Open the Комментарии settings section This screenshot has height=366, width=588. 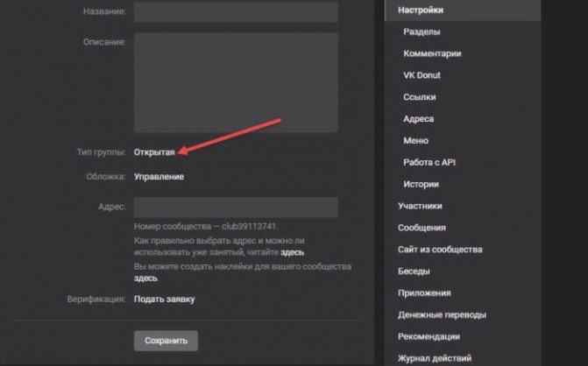pyautogui.click(x=432, y=53)
